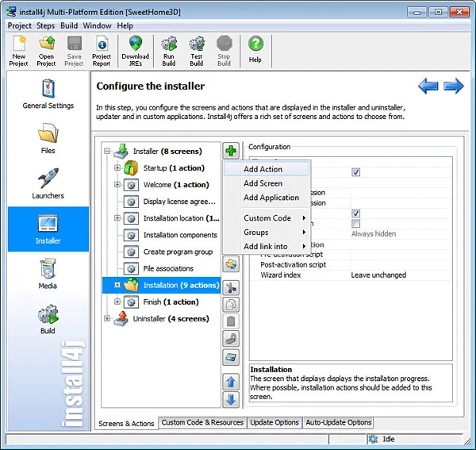Open the Steps menu
The height and width of the screenshot is (450, 476).
point(45,26)
